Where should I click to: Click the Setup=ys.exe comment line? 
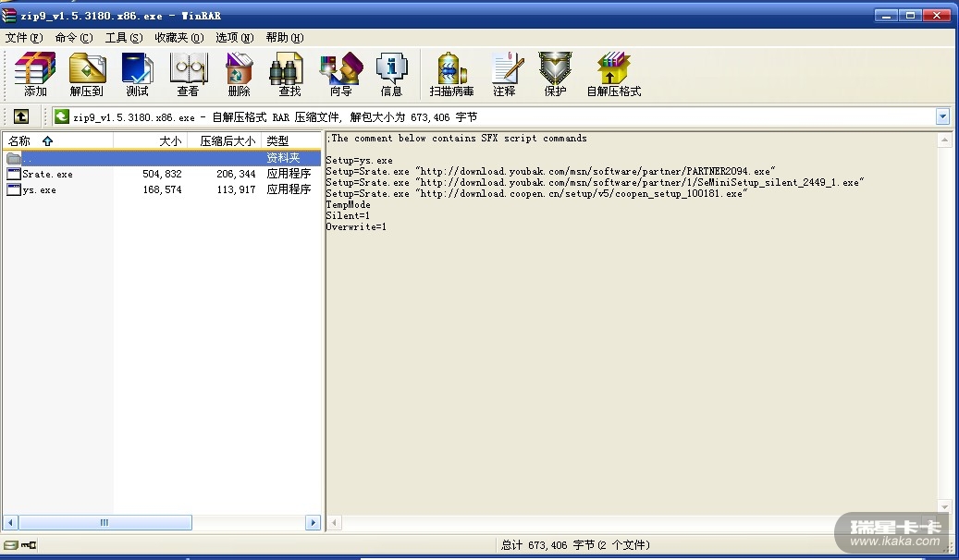[x=360, y=160]
